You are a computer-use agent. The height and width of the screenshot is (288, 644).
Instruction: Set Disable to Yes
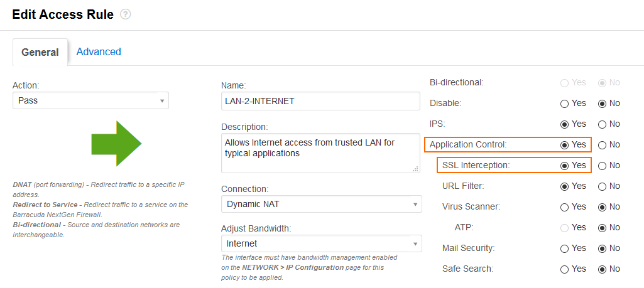[x=564, y=104]
